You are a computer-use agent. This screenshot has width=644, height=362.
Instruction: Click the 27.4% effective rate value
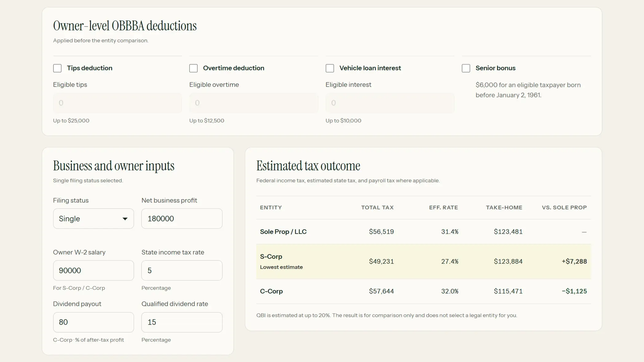point(450,262)
